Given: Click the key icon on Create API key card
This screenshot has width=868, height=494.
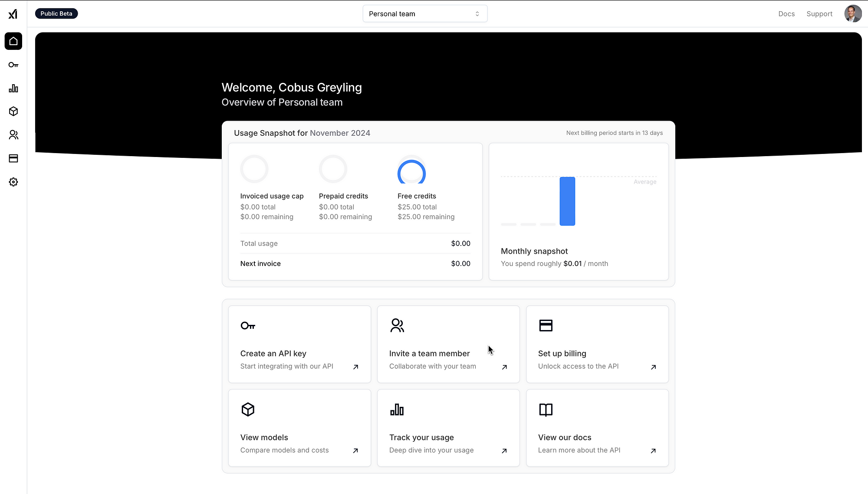Looking at the screenshot, I should [248, 325].
